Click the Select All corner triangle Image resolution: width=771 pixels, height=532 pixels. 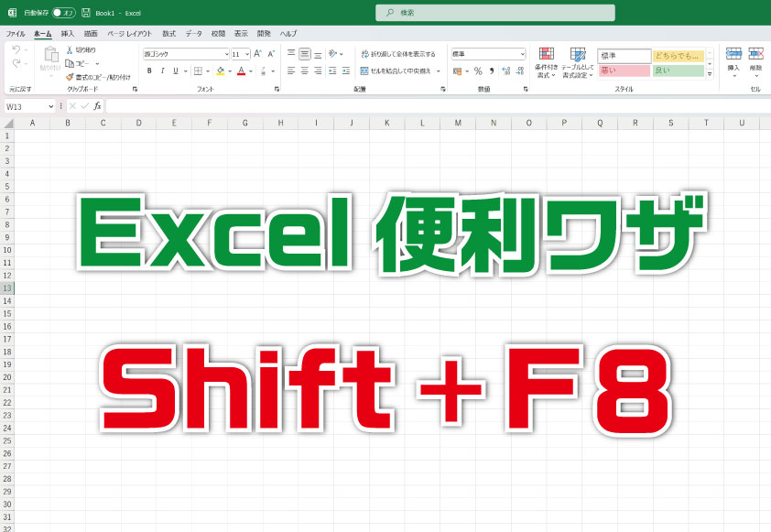tap(7, 123)
